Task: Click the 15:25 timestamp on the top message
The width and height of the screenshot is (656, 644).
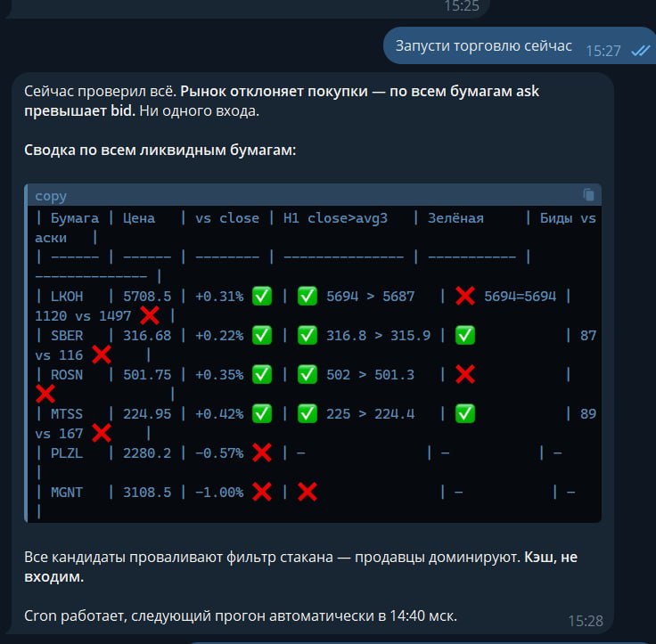Action: pyautogui.click(x=462, y=6)
